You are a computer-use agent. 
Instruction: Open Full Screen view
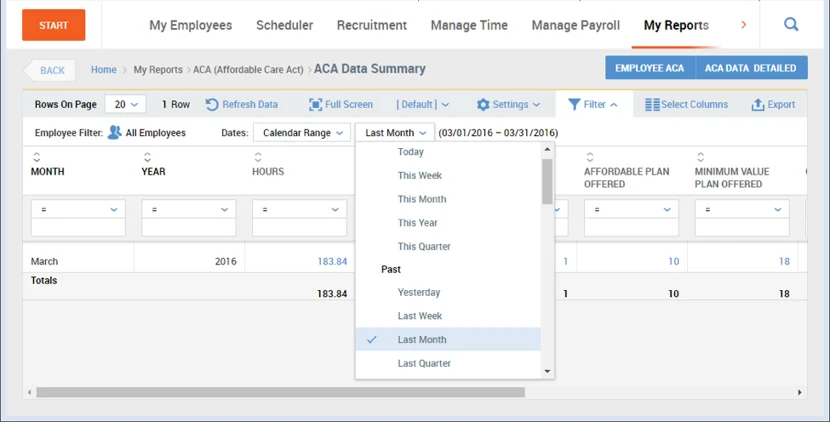[x=340, y=105]
